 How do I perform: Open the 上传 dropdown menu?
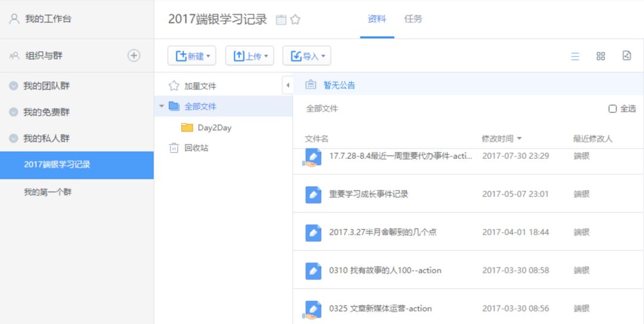point(249,56)
